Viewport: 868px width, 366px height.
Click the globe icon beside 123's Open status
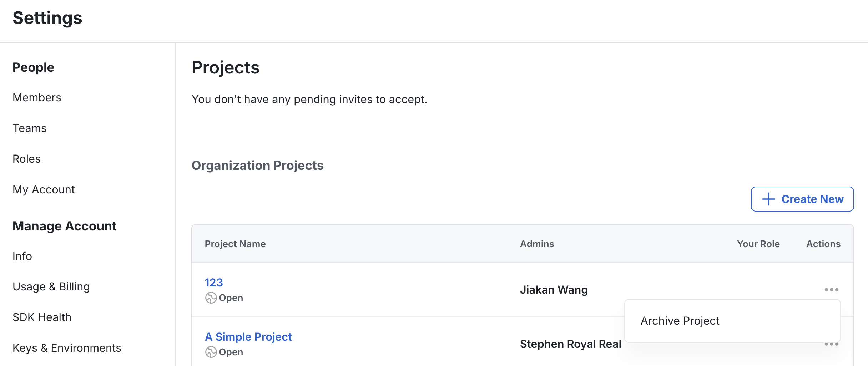pos(211,298)
